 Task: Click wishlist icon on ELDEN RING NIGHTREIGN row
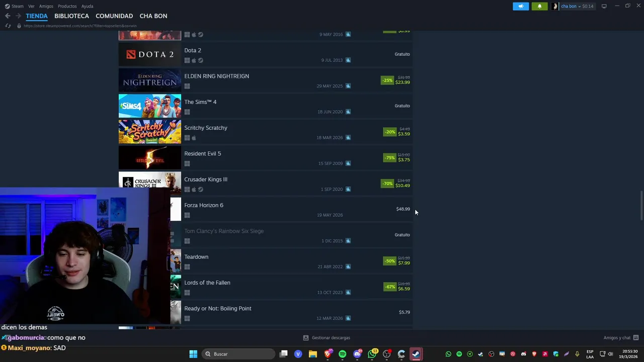click(348, 86)
